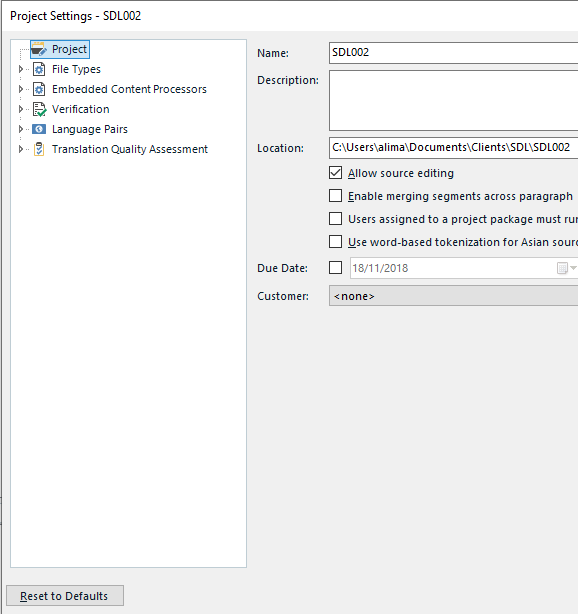Expand the Embedded Content Processors node
The image size is (578, 614).
tap(21, 89)
